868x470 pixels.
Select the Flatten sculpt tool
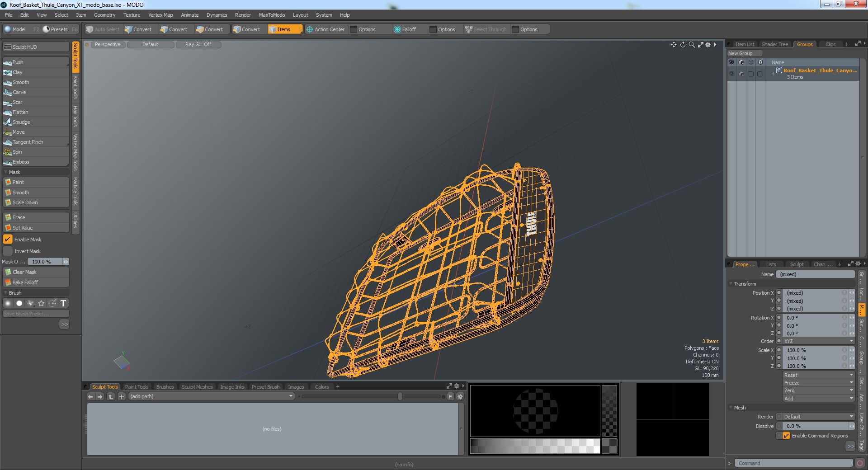pos(36,112)
